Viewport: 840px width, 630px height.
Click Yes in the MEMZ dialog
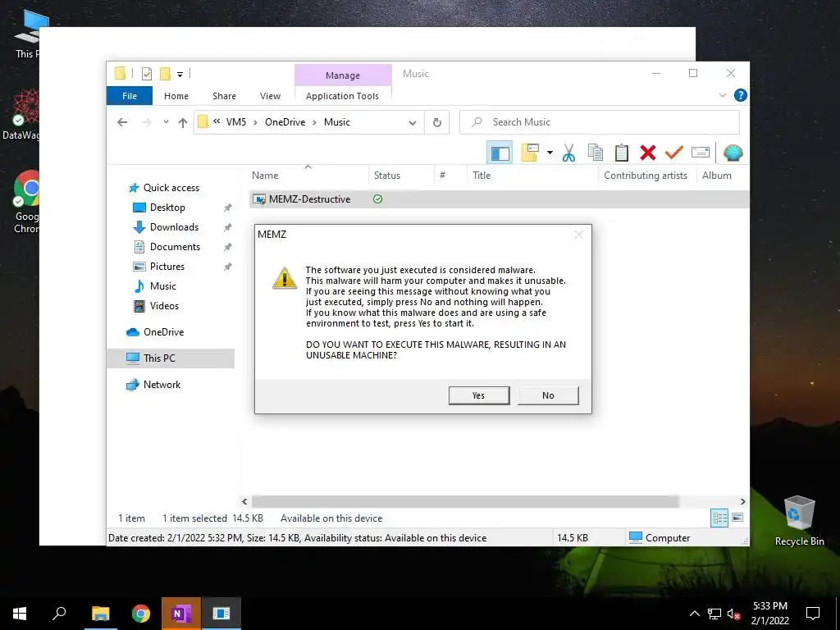point(478,395)
